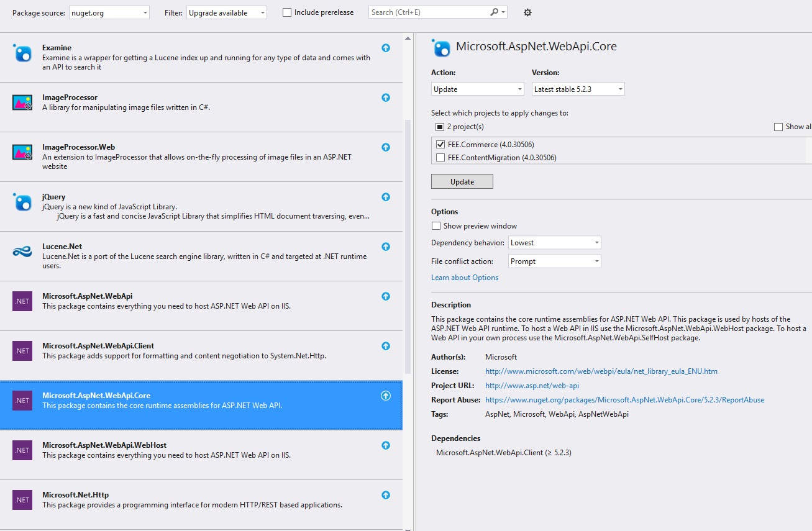Open the License URL link
812x531 pixels.
pos(601,371)
